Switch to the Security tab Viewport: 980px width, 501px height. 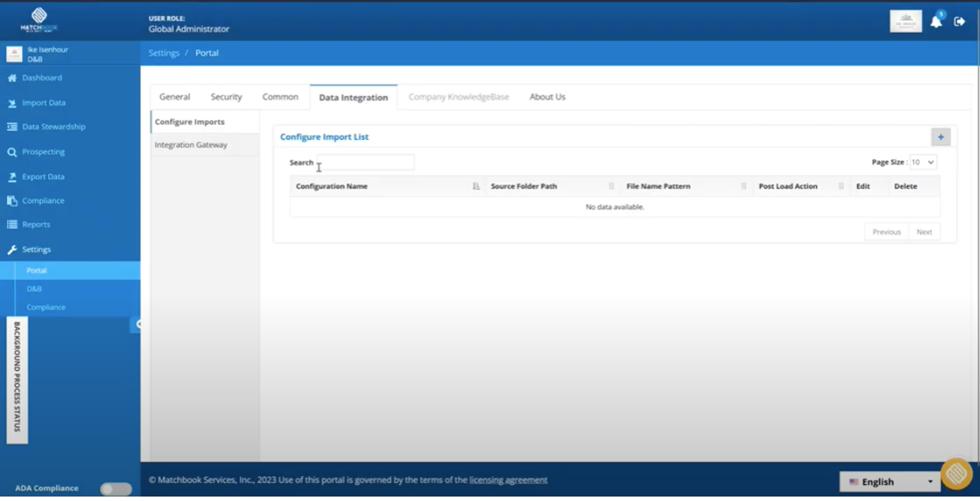coord(226,97)
